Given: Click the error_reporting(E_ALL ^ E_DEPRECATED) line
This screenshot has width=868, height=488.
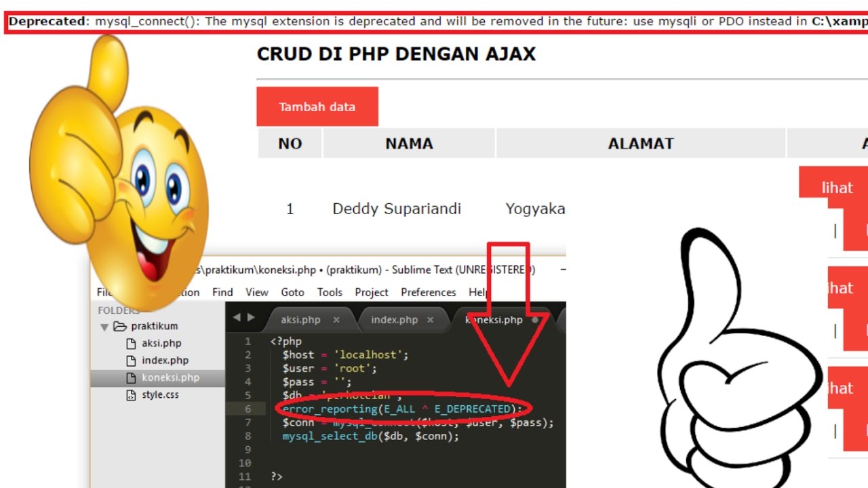Looking at the screenshot, I should [403, 409].
